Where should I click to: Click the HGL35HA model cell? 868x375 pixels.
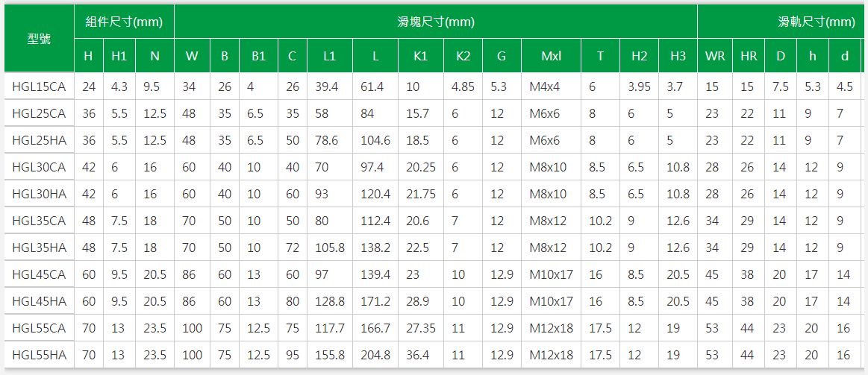click(x=39, y=248)
